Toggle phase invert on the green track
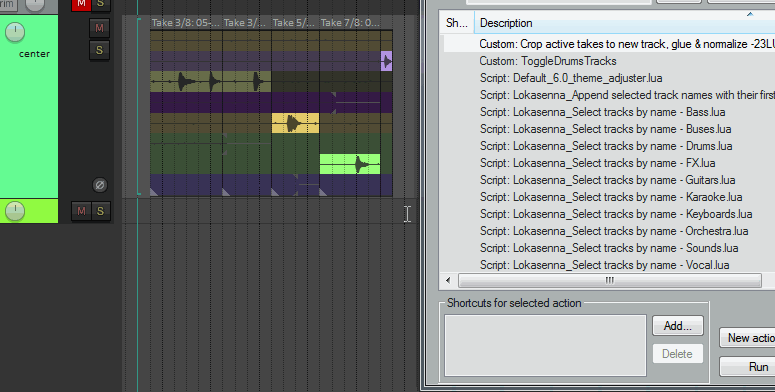The image size is (775, 392). tap(99, 185)
